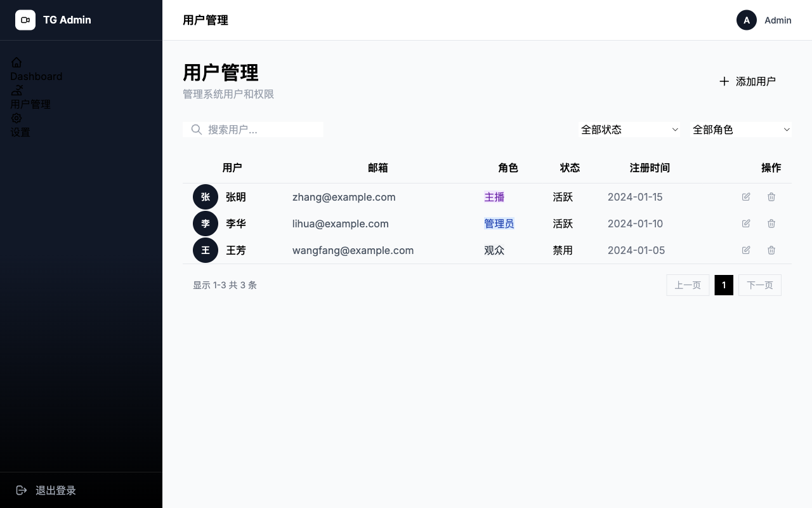Go to the 下一页 next page

click(759, 285)
